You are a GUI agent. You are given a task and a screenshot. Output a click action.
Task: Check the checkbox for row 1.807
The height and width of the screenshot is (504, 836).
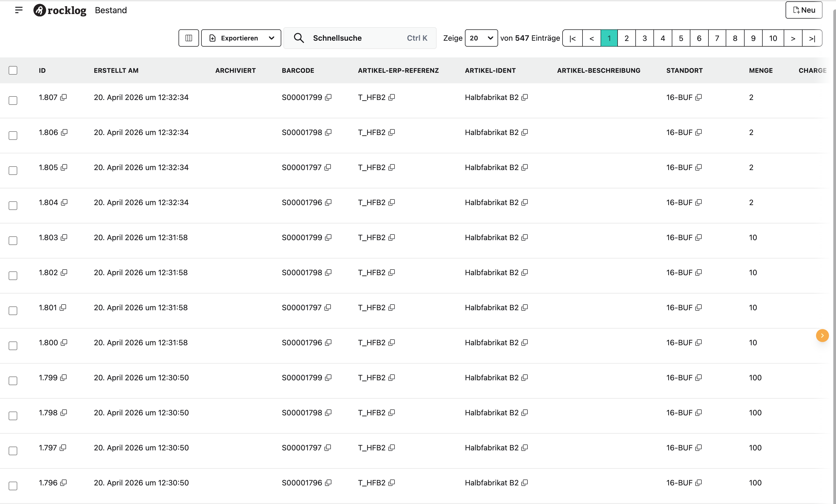click(13, 100)
